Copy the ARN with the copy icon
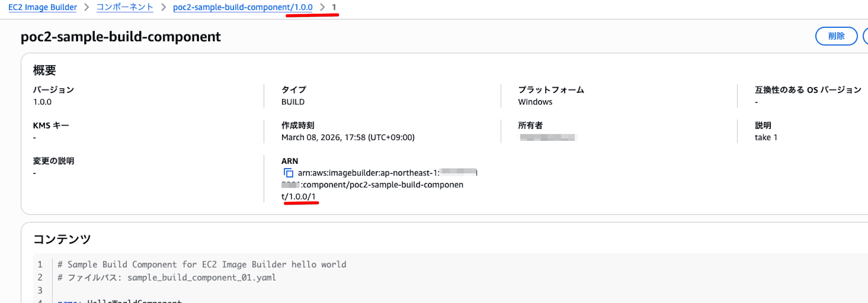This screenshot has width=868, height=303. click(x=289, y=173)
